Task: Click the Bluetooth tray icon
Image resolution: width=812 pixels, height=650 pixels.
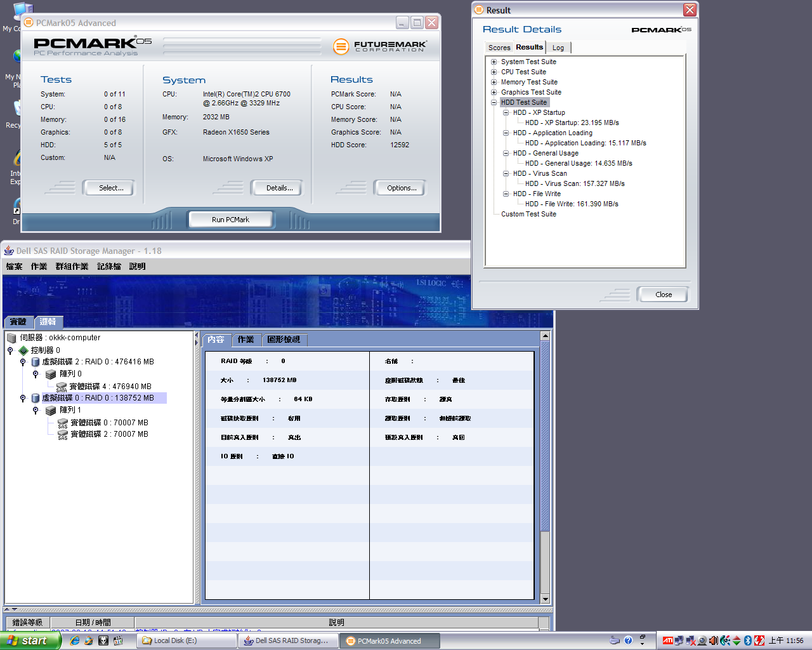Action: [748, 640]
